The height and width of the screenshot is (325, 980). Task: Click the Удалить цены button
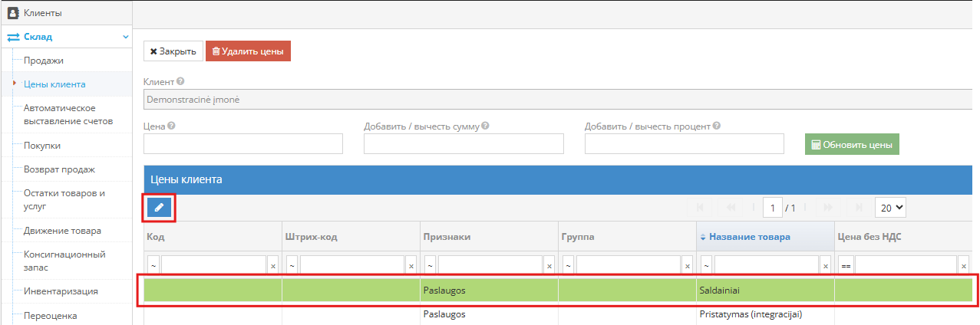248,51
